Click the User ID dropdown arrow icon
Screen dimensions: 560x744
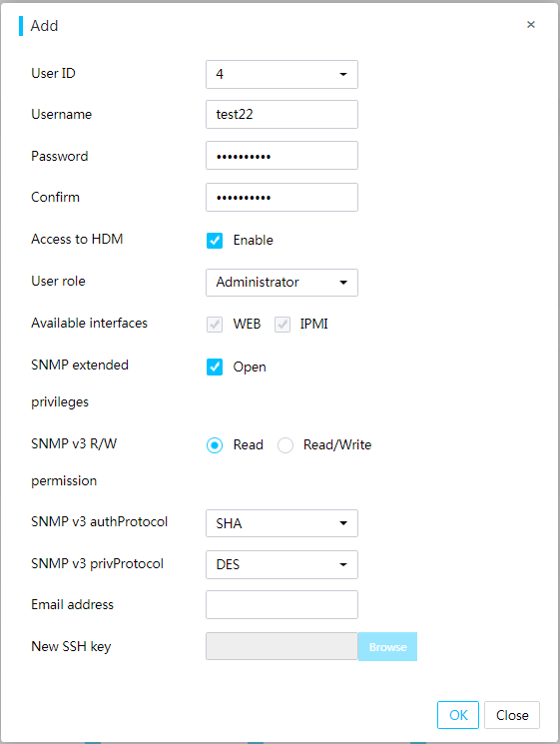tap(343, 74)
